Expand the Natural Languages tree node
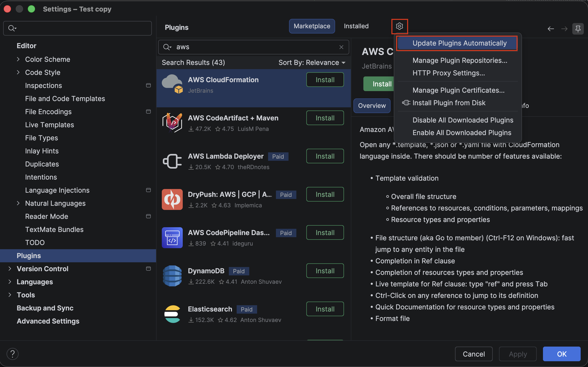Viewport: 588px width, 367px height. pos(18,203)
